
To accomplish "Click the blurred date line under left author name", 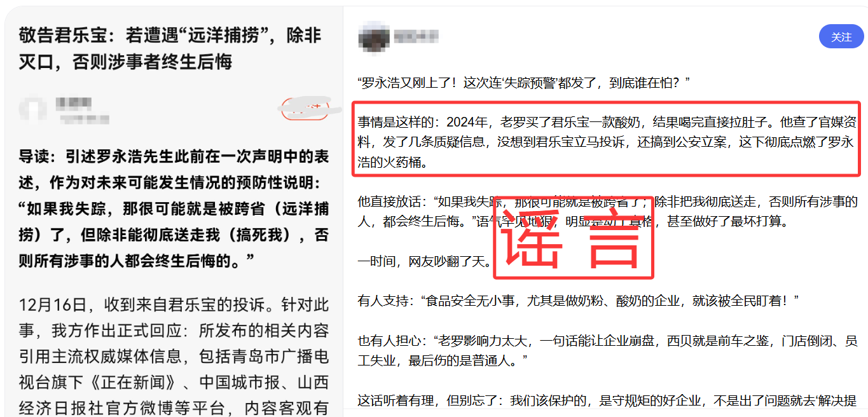I will pos(83,119).
